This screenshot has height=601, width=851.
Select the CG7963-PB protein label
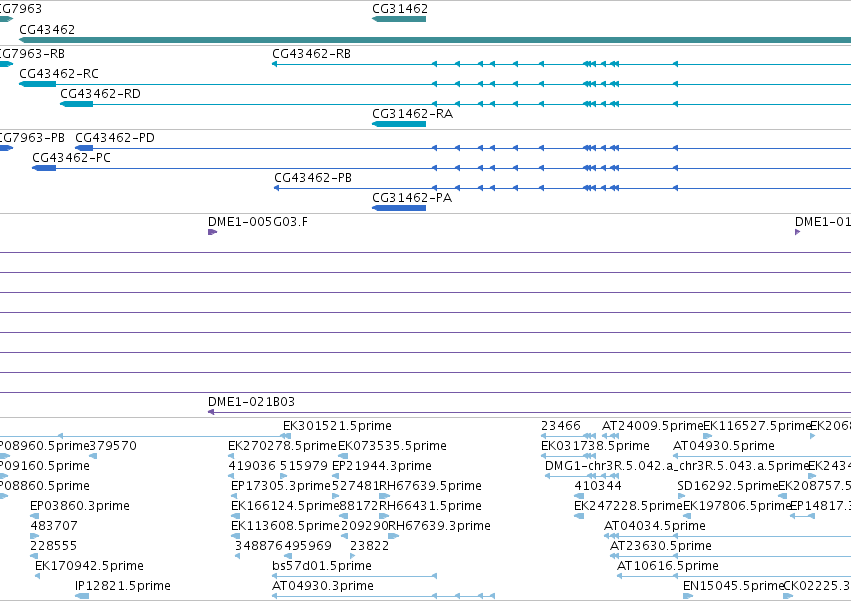(32, 138)
